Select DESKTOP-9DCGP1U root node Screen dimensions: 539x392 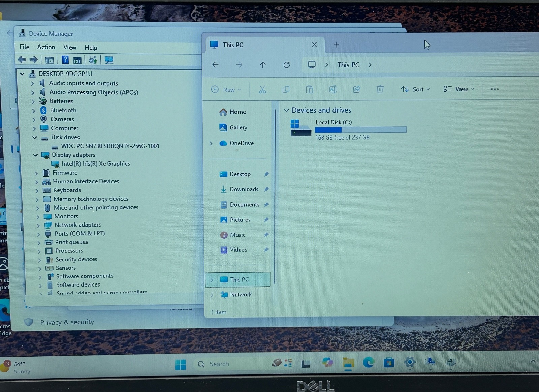[65, 74]
